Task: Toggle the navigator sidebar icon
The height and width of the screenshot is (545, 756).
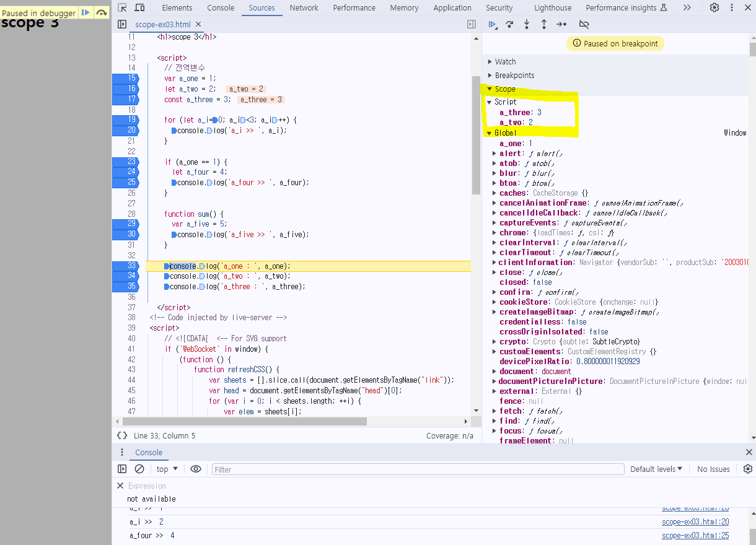Action: [x=122, y=24]
